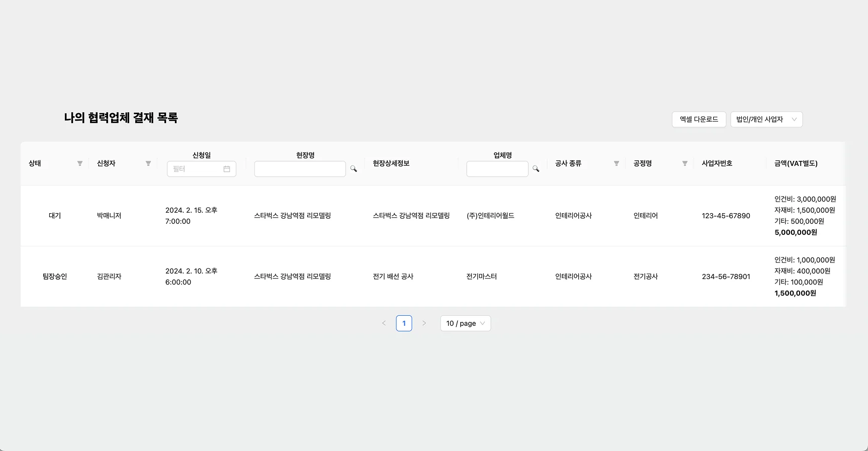
Task: Click 인건비: 3,000,000원 line
Action: click(x=805, y=199)
